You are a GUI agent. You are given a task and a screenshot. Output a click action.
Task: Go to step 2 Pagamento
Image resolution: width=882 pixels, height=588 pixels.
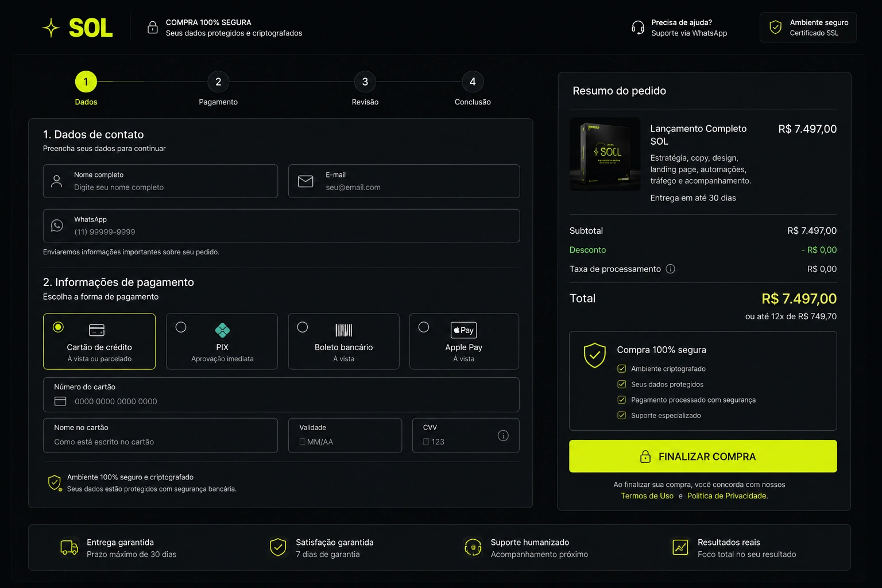pos(218,82)
